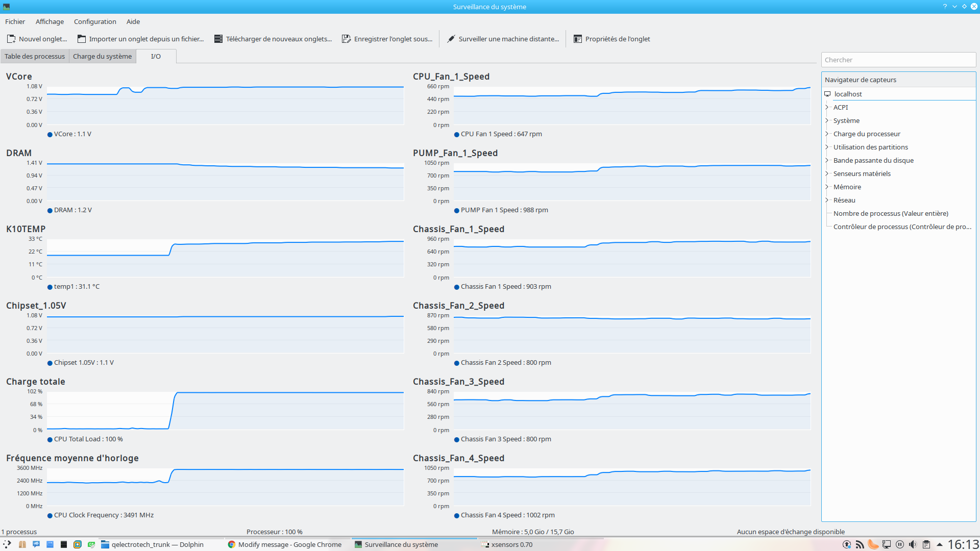Image resolution: width=980 pixels, height=551 pixels.
Task: Click the Chassis_Fan_3_Speed graph title
Action: [x=458, y=382]
